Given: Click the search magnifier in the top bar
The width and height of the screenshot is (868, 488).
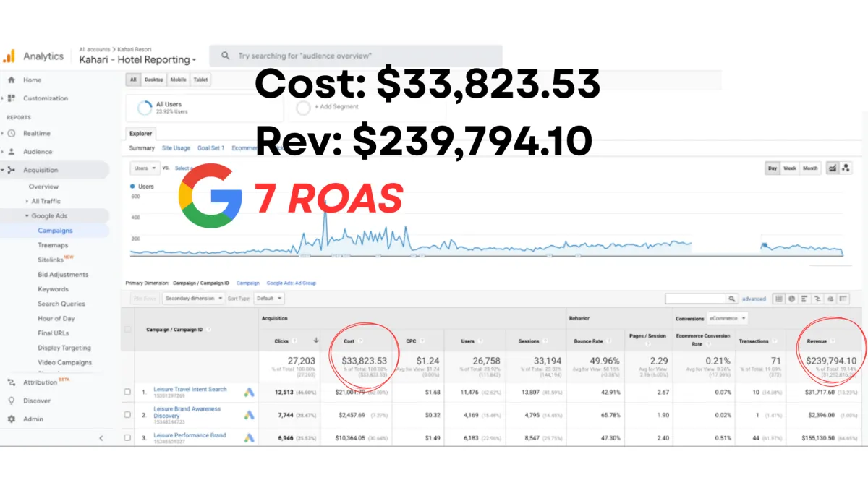Looking at the screenshot, I should click(226, 56).
